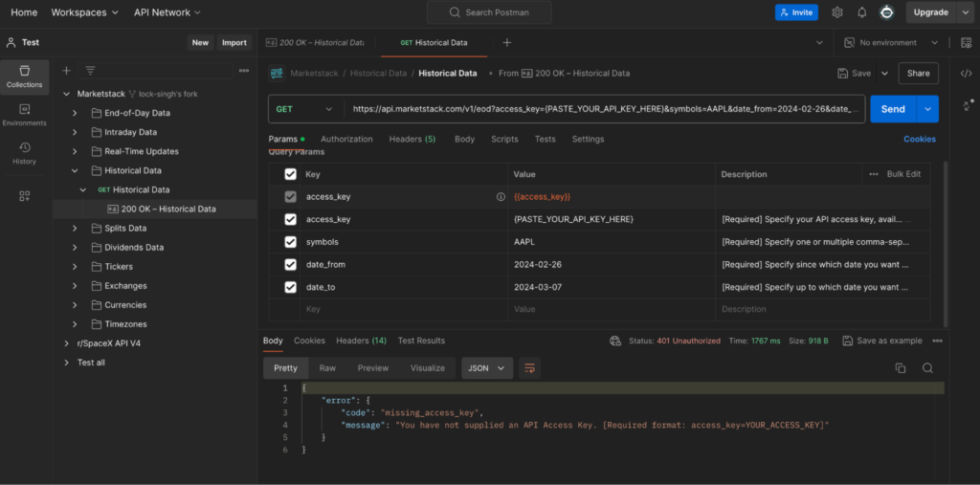Open the History sidebar icon
Viewport: 980px width, 485px height.
click(x=24, y=154)
